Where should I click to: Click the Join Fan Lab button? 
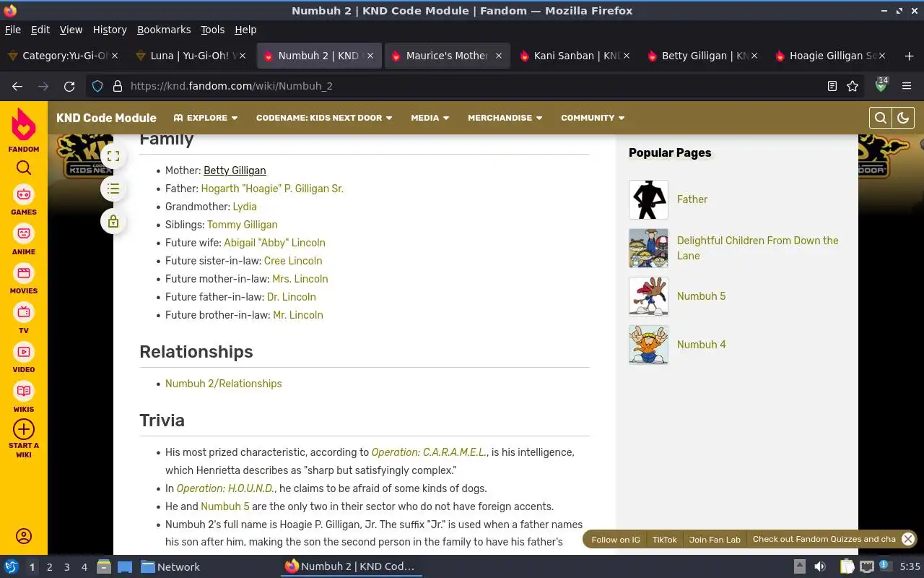[715, 539]
